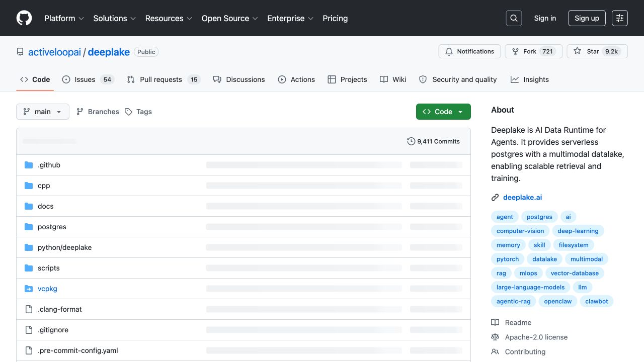Select the pytorch topic tag
Viewport: 644px width, 362px height.
(508, 259)
